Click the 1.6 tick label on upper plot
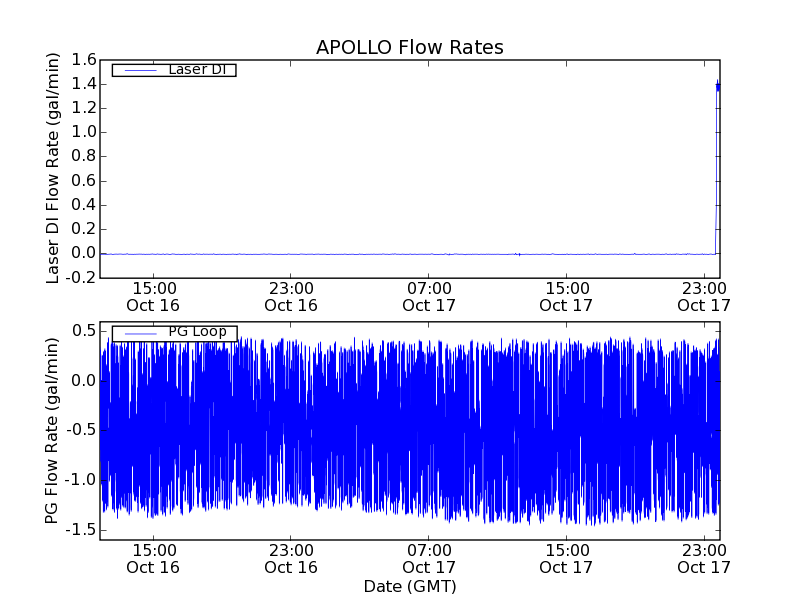This screenshot has width=800, height=600. pyautogui.click(x=83, y=60)
